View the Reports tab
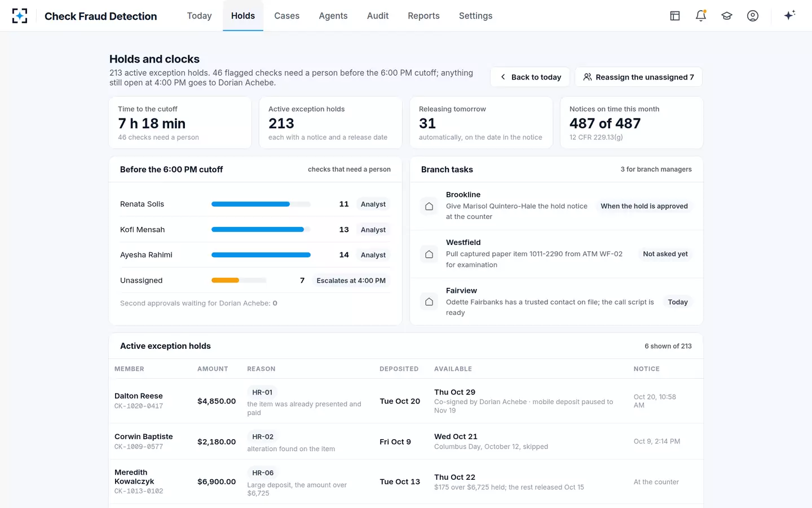This screenshot has height=508, width=812. point(424,16)
